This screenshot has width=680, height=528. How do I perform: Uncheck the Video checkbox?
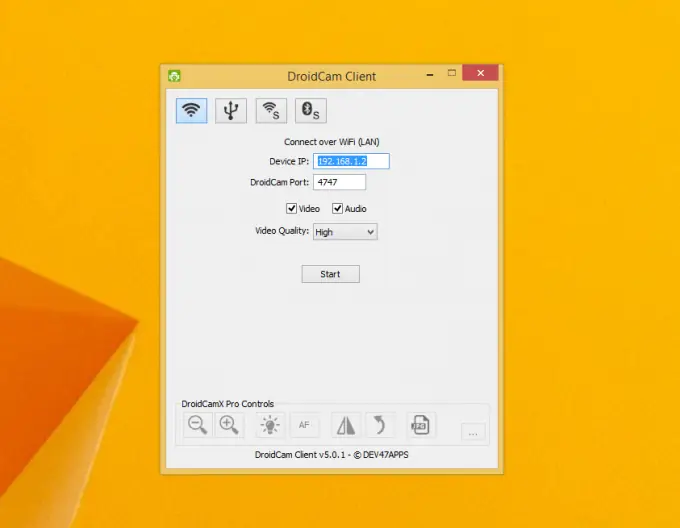click(291, 209)
